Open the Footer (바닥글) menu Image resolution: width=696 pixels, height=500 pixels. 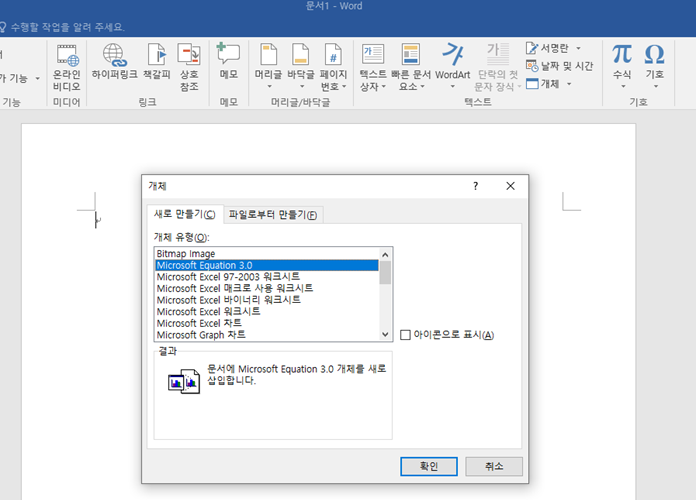coord(301,67)
